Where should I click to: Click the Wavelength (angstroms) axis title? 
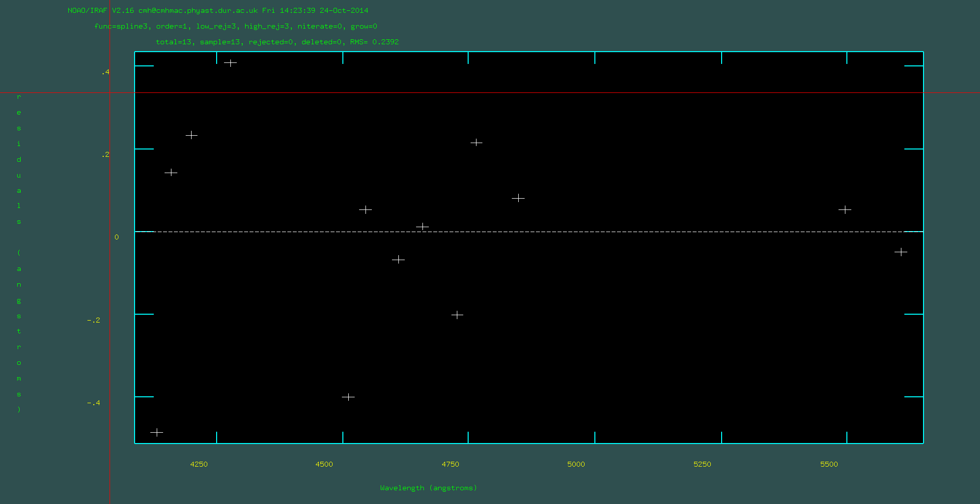tap(428, 488)
